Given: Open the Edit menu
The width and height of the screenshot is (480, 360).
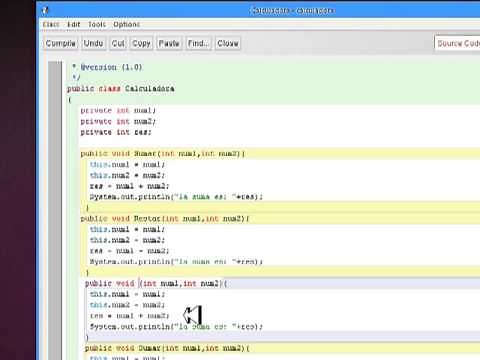Looking at the screenshot, I should 73,24.
